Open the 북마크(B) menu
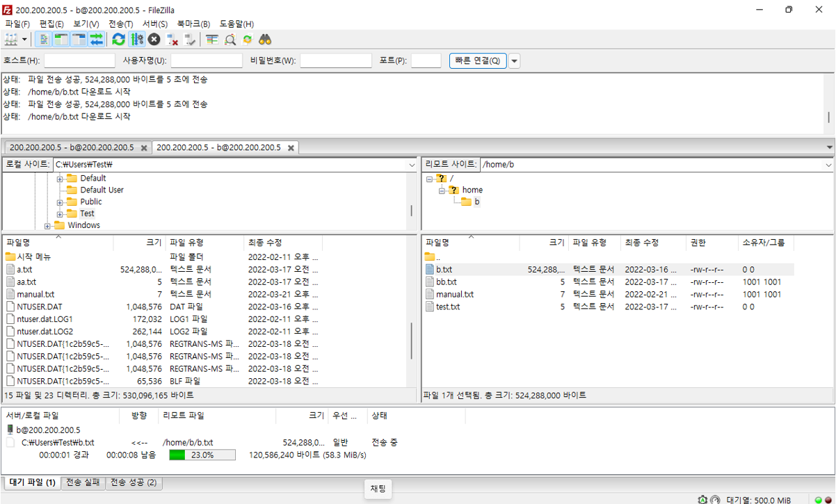Viewport: 836px width, 504px height. (x=193, y=24)
